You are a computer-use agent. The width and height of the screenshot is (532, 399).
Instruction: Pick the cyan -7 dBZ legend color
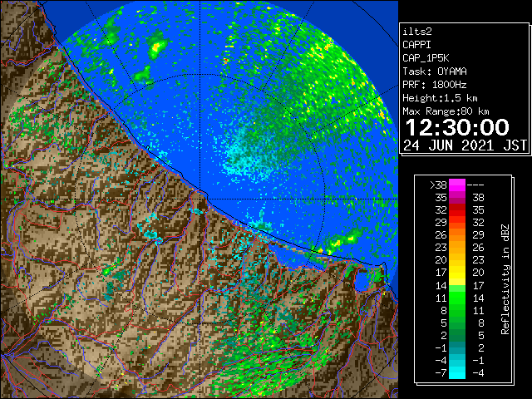click(x=457, y=373)
